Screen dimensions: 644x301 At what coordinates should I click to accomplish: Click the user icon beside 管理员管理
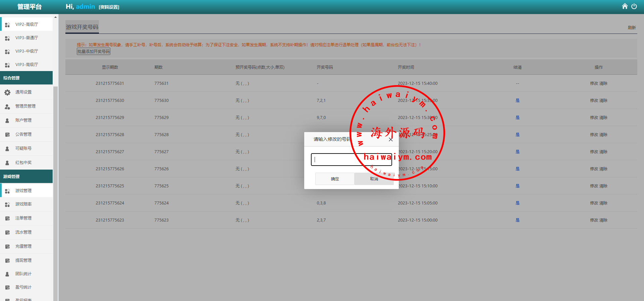(7, 107)
